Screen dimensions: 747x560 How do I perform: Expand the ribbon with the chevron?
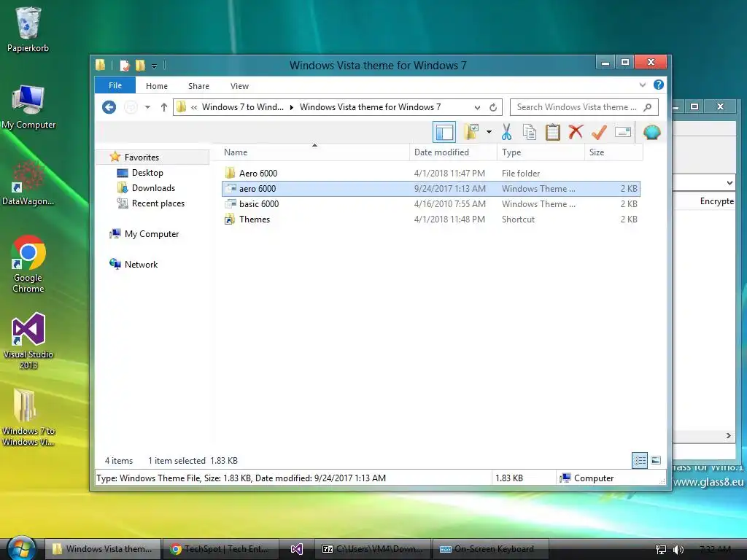pyautogui.click(x=643, y=85)
